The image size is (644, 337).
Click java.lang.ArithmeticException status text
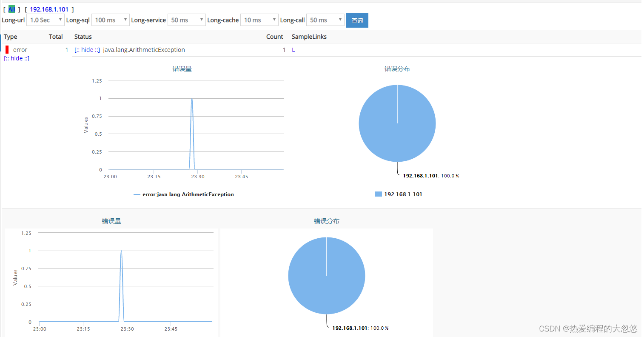144,50
